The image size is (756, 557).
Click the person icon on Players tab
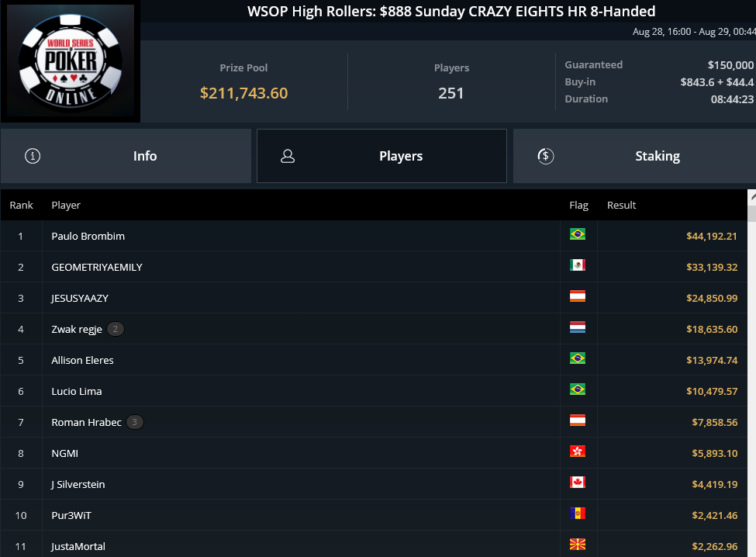(288, 156)
